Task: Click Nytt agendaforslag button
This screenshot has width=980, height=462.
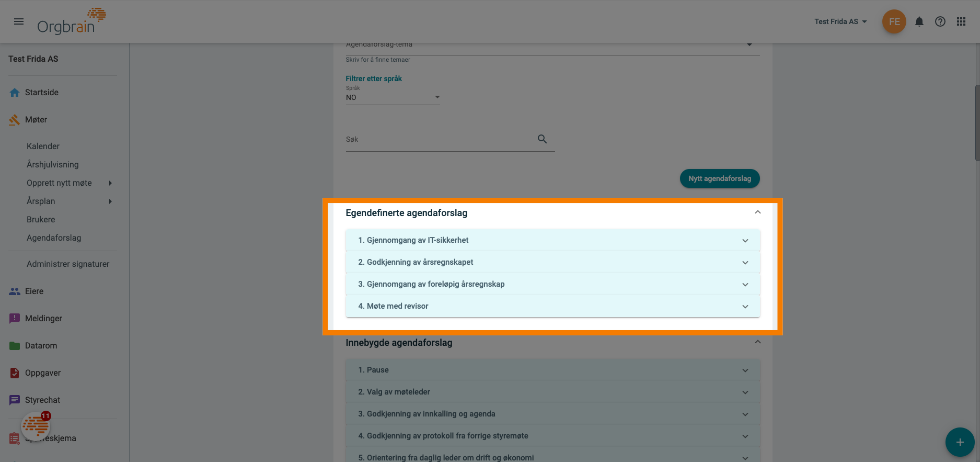Action: [x=720, y=178]
